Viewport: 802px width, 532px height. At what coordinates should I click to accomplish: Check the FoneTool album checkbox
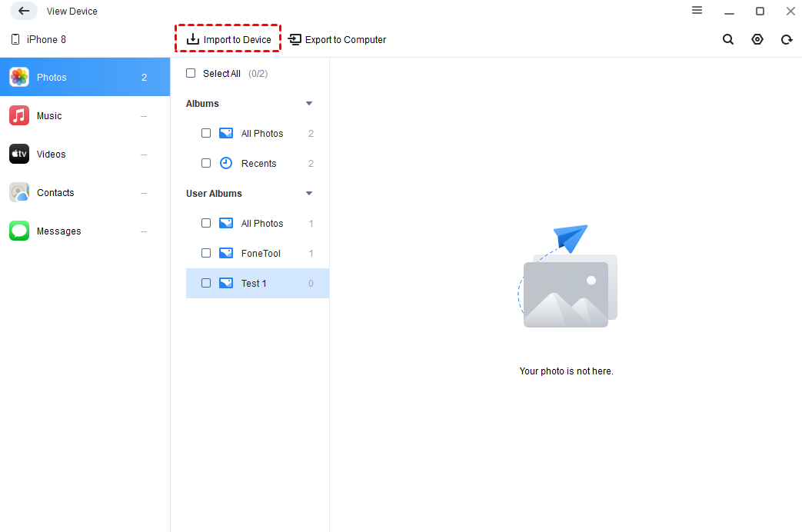tap(206, 253)
